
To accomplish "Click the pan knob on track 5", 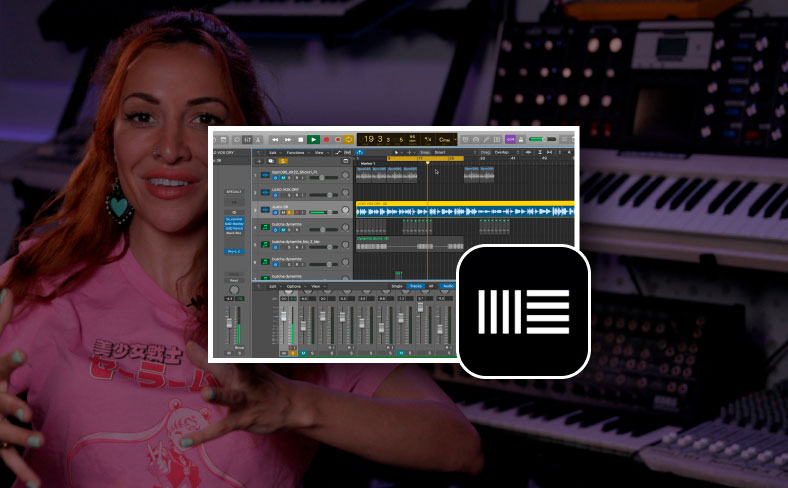I will [x=345, y=245].
